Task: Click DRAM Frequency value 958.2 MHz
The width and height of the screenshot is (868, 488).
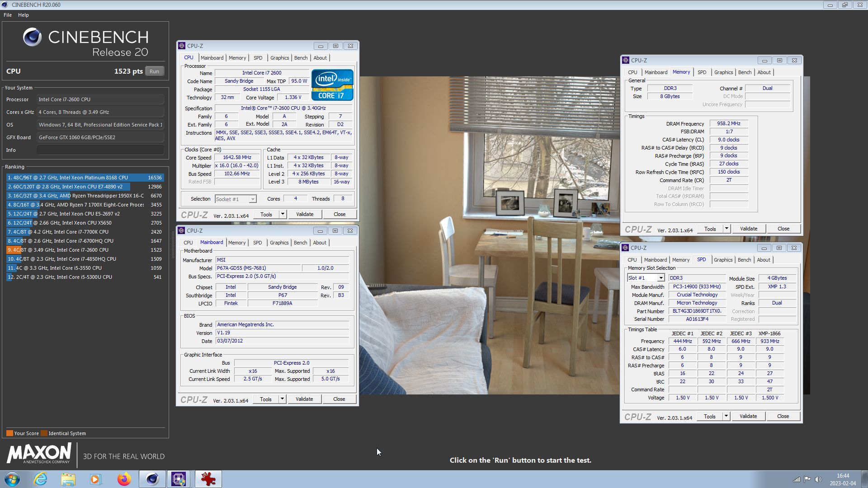Action: 728,123
